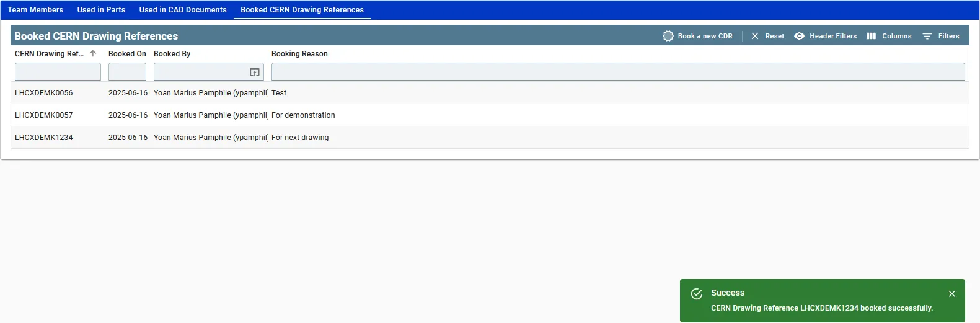Viewport: 980px width, 323px height.
Task: Toggle Header Filters with the eye icon
Action: (800, 36)
